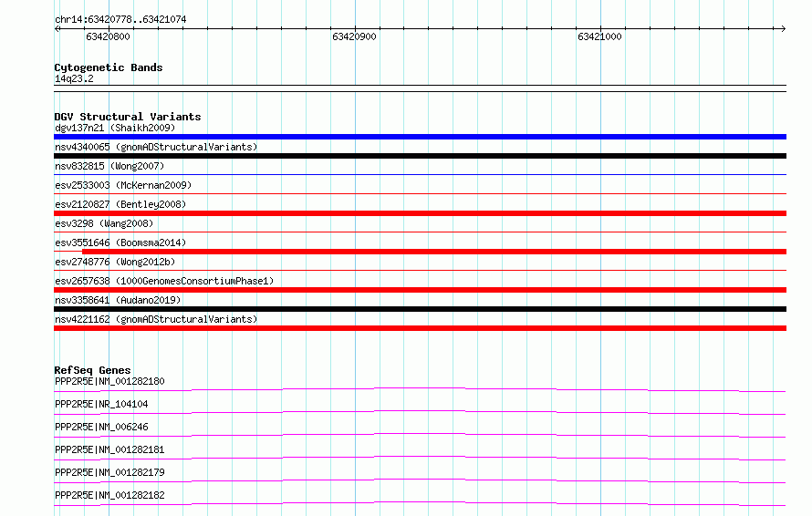Click ruler position label 63420800
Screen dimensions: 812x516
[108, 36]
